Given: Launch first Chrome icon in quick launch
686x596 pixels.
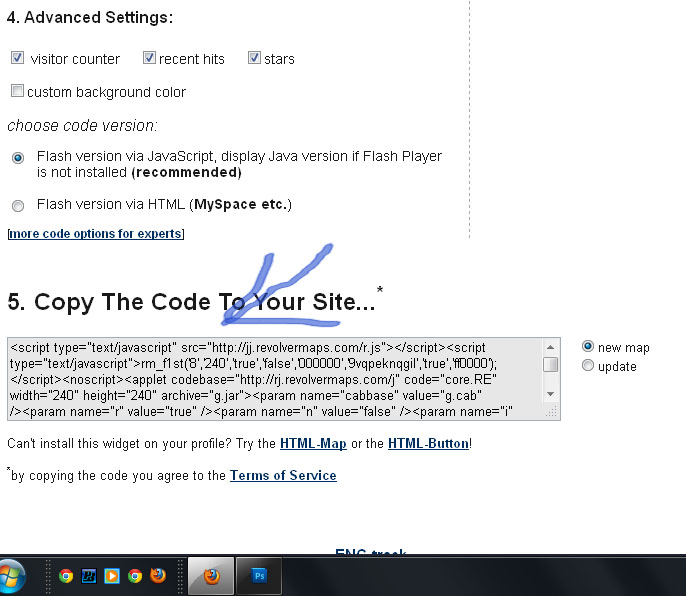Looking at the screenshot, I should 66,576.
